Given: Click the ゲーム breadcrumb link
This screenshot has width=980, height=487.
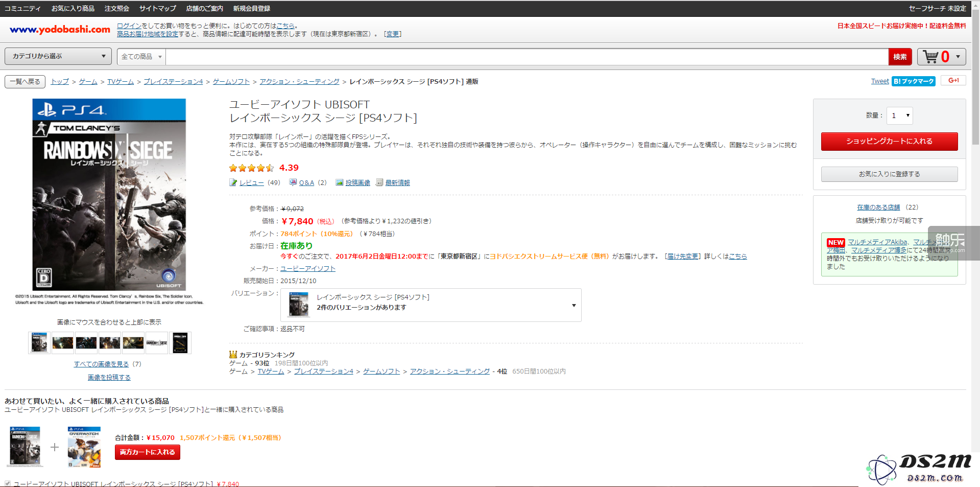Looking at the screenshot, I should click(88, 81).
